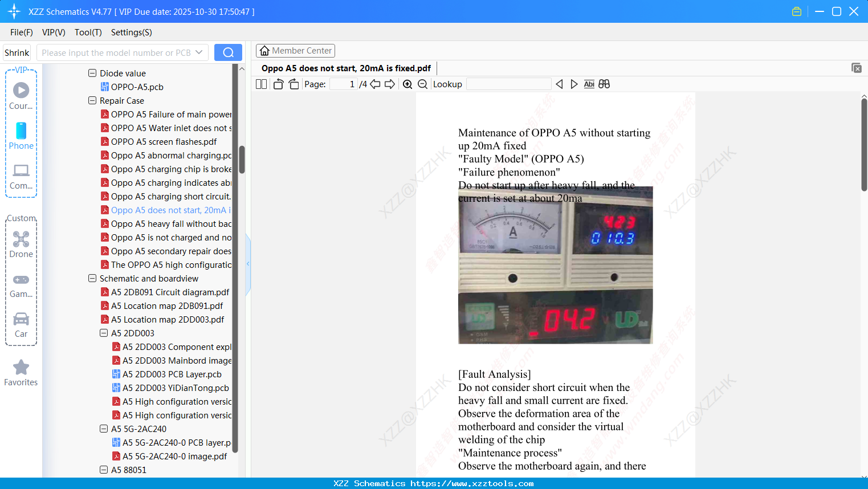Focus the Lookup text field
Viewport: 868px width, 489px height.
tap(509, 84)
